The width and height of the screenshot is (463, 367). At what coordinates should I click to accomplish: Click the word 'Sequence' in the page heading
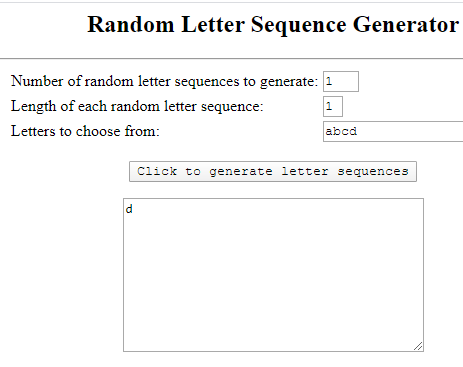point(299,26)
